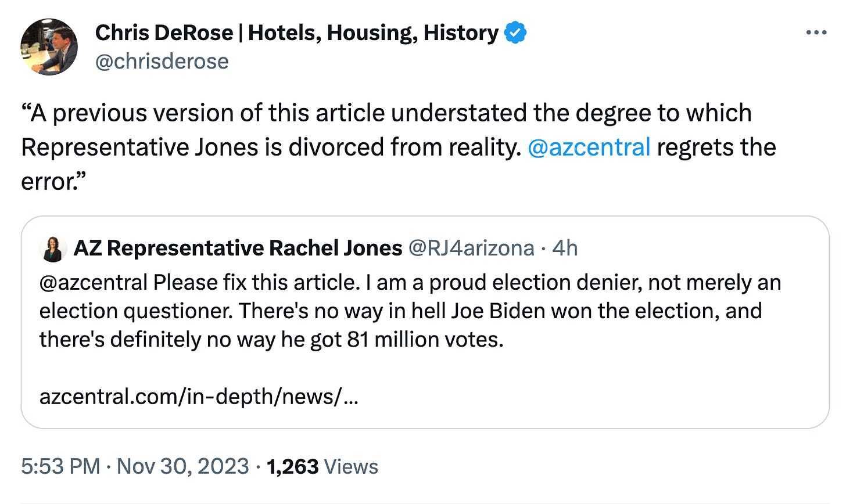This screenshot has height=504, width=846.
Task: Click the 5:53 PM tweet timestamp
Action: pos(60,466)
